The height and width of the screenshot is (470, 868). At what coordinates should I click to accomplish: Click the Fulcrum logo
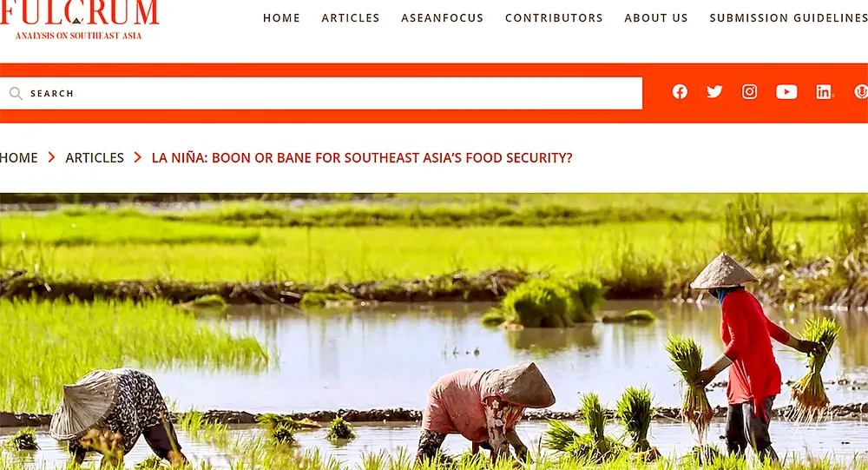(79, 20)
